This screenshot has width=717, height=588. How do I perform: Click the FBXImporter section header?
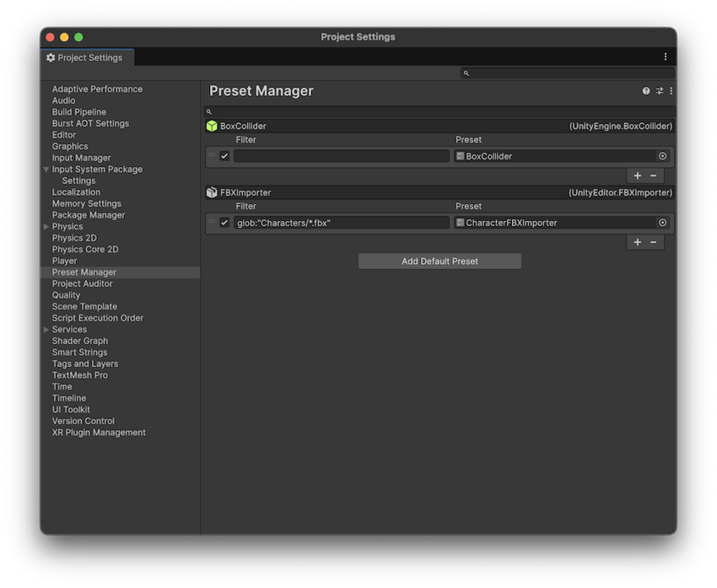click(439, 192)
